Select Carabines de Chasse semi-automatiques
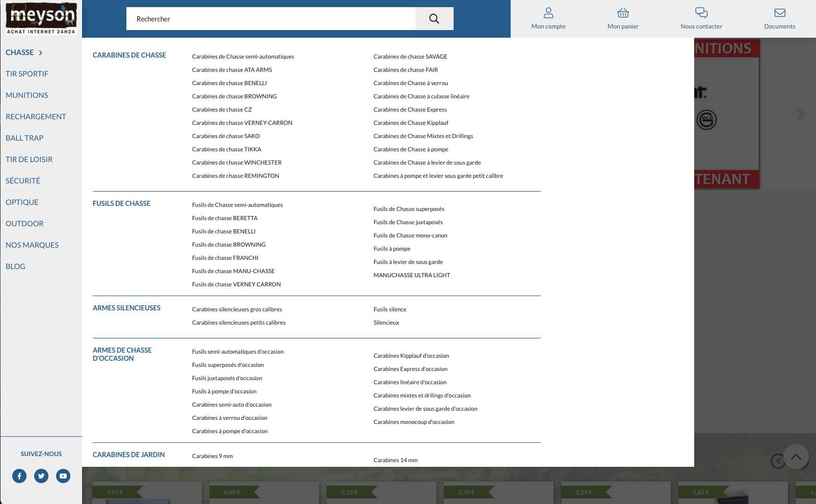 click(x=243, y=57)
